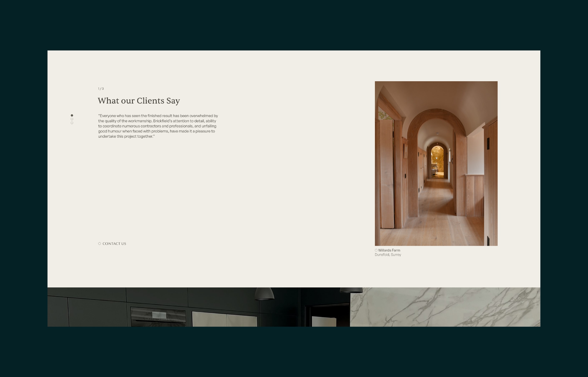The image size is (588, 377).
Task: Select the filled first testimonial dot
Action: (72, 115)
